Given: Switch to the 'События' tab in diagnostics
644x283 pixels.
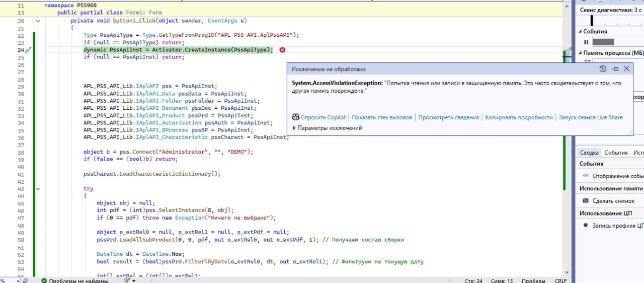Looking at the screenshot, I should (x=616, y=153).
